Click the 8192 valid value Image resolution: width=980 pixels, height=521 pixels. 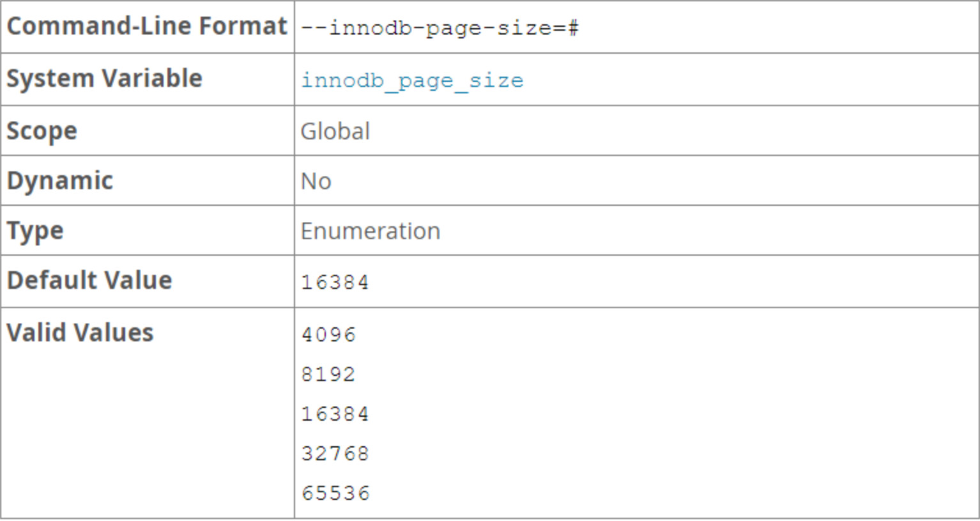(328, 375)
